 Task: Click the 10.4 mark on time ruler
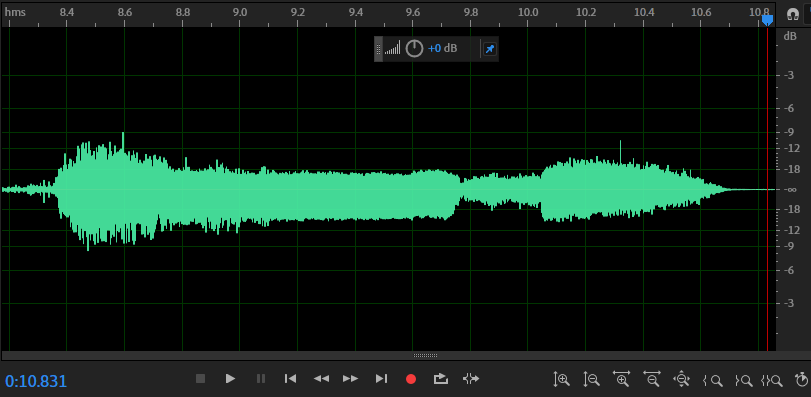coord(643,12)
